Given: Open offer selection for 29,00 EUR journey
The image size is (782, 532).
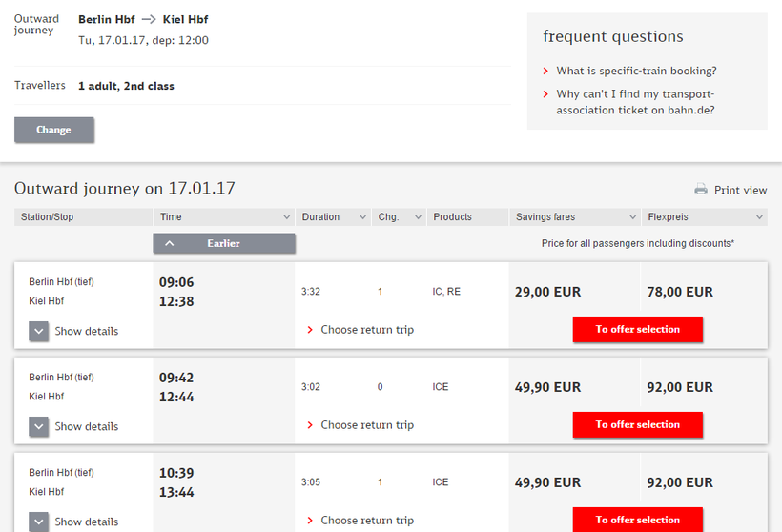Looking at the screenshot, I should pyautogui.click(x=637, y=330).
